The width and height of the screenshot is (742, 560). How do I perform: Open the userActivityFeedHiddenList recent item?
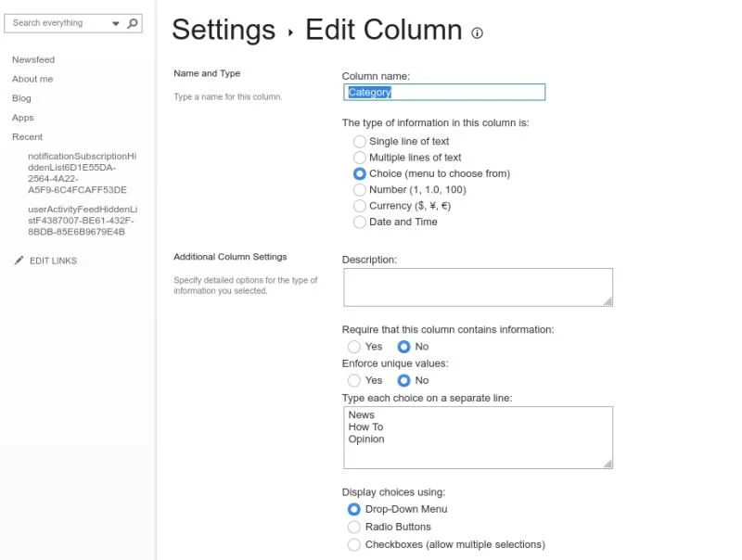click(83, 221)
